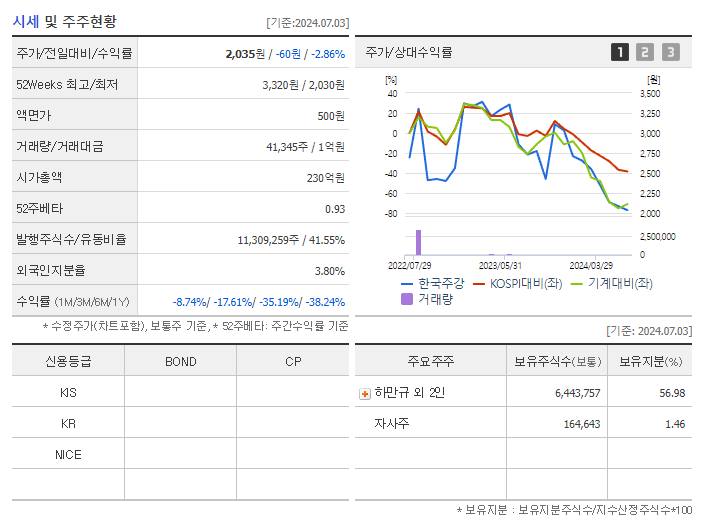Click the 발행주식수/유동비율 row label
Screen dimensions: 702x525
[71, 239]
